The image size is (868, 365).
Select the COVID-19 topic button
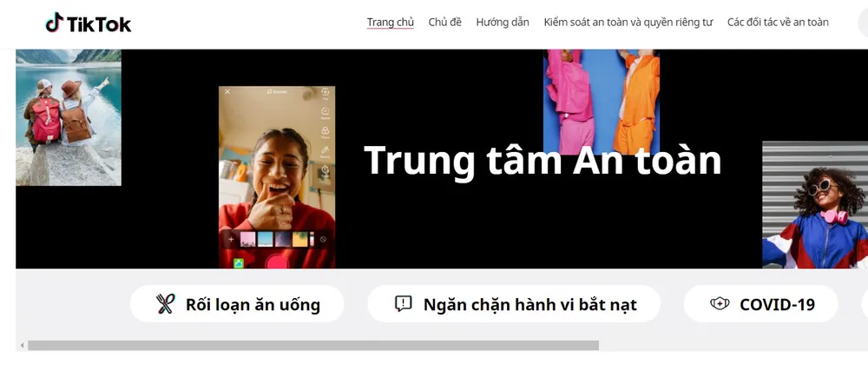point(761,304)
